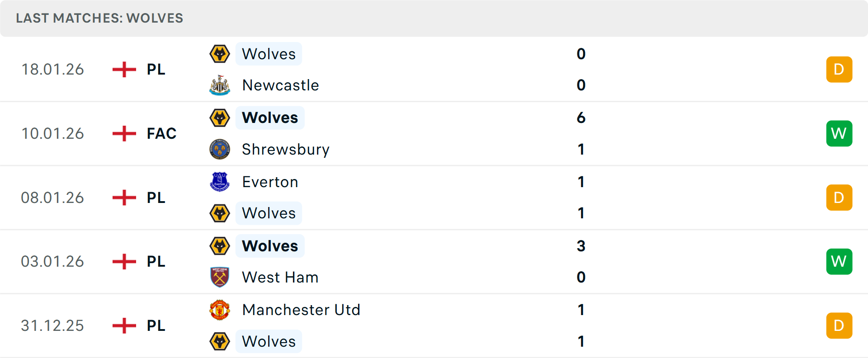The height and width of the screenshot is (358, 868).
Task: Select the West Ham team name
Action: tap(280, 277)
